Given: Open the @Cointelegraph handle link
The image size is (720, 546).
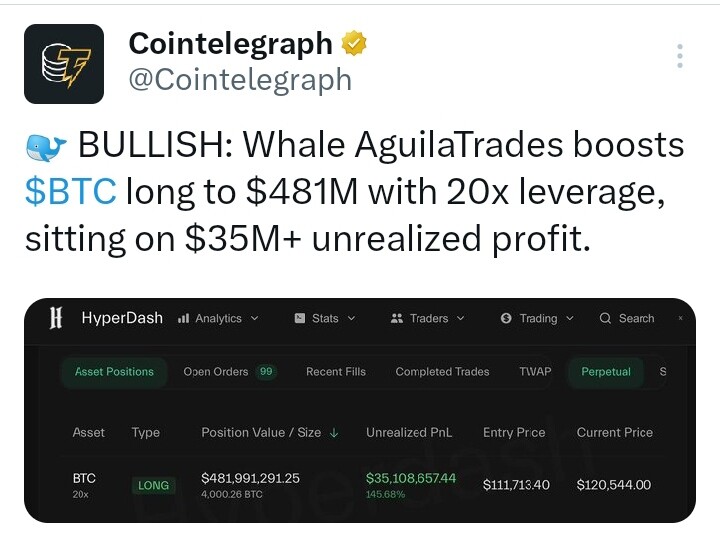Looking at the screenshot, I should click(240, 80).
